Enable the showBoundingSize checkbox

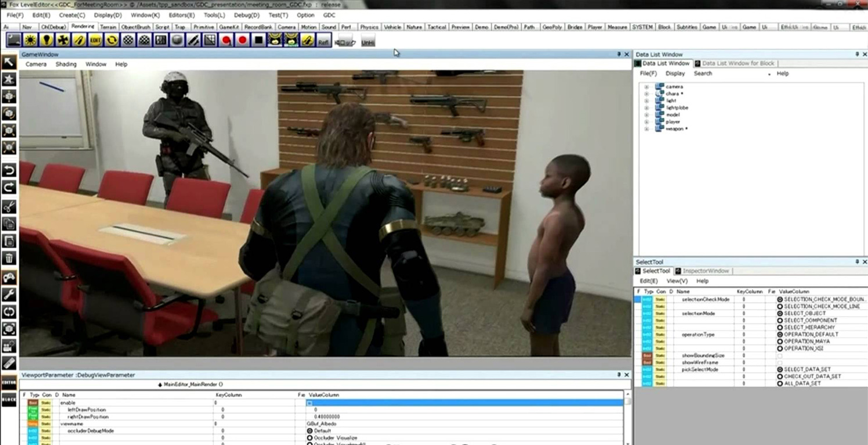point(780,356)
